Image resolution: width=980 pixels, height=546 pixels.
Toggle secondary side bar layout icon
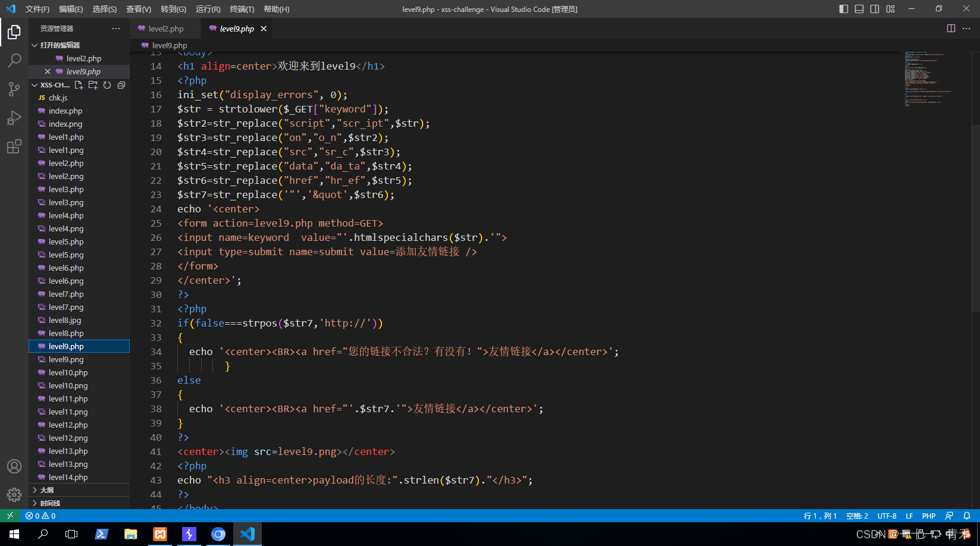click(875, 9)
